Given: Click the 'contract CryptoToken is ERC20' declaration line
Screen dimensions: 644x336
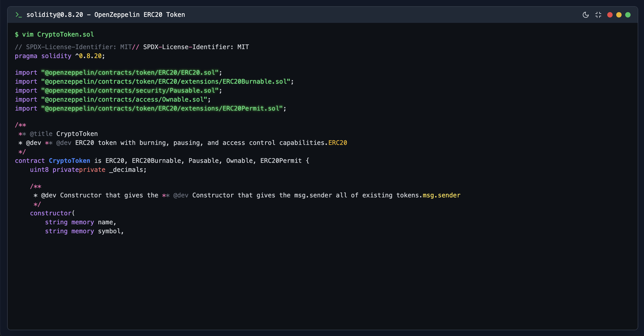Looking at the screenshot, I should [x=162, y=161].
